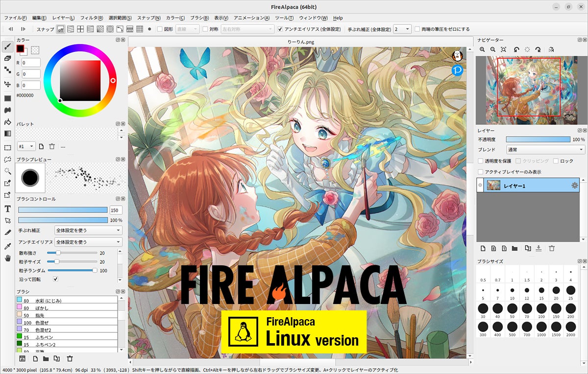
Task: Select the Magic Wand tool
Action: [7, 171]
